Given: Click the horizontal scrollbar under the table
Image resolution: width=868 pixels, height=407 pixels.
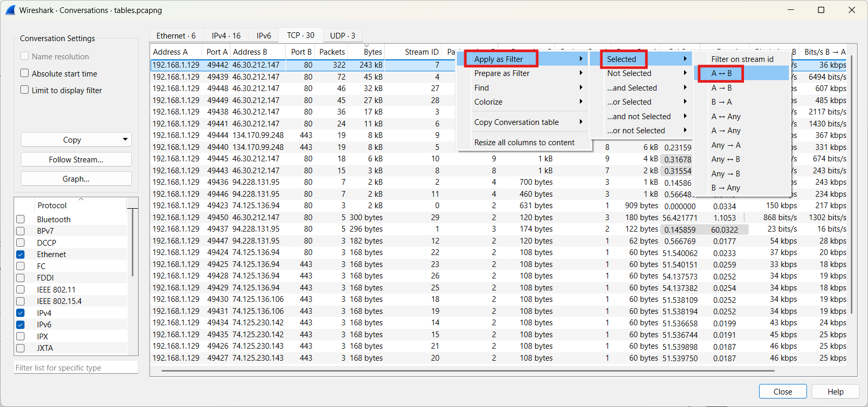Looking at the screenshot, I should [x=468, y=371].
